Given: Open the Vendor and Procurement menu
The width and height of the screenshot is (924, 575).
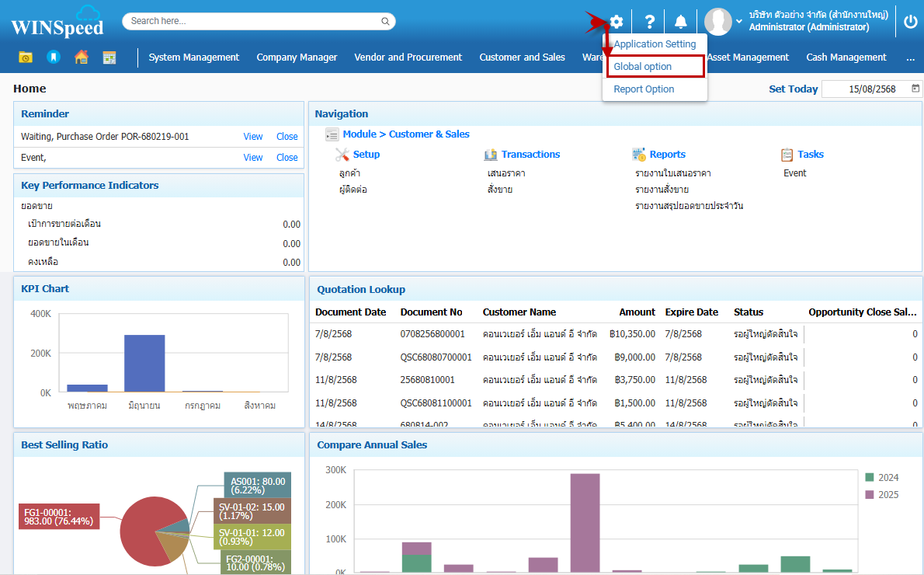Looking at the screenshot, I should 408,57.
